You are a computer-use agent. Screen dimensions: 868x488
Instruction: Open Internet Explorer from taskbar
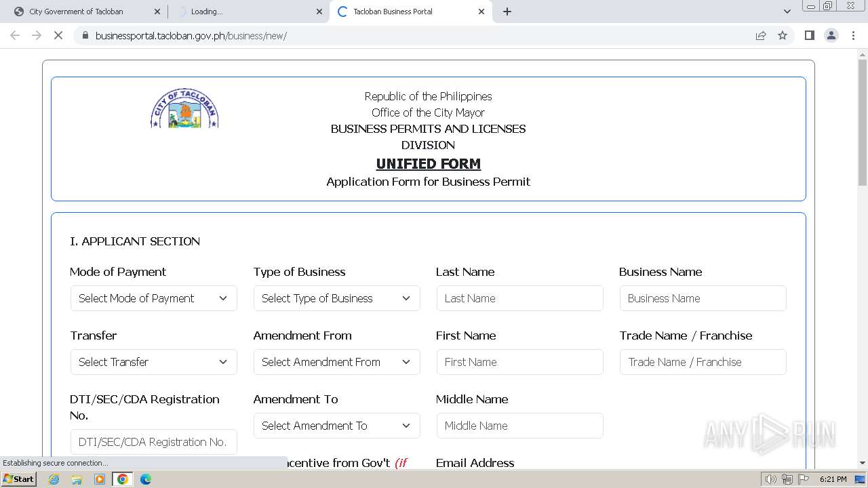(x=54, y=479)
